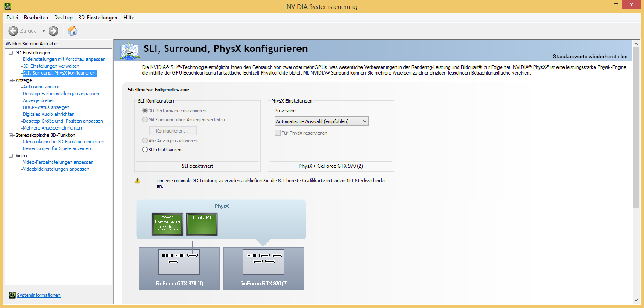Open the Hilfe menu
This screenshot has width=644, height=308.
click(128, 18)
